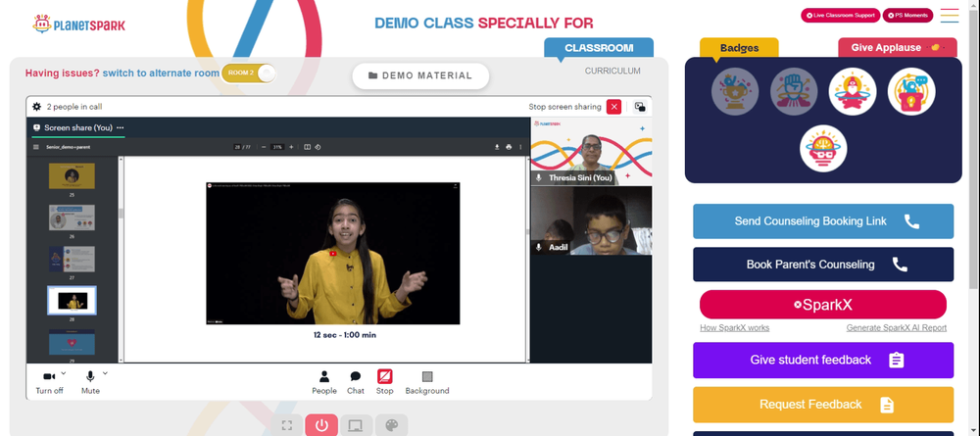Click the laptop screen icon button

356,425
